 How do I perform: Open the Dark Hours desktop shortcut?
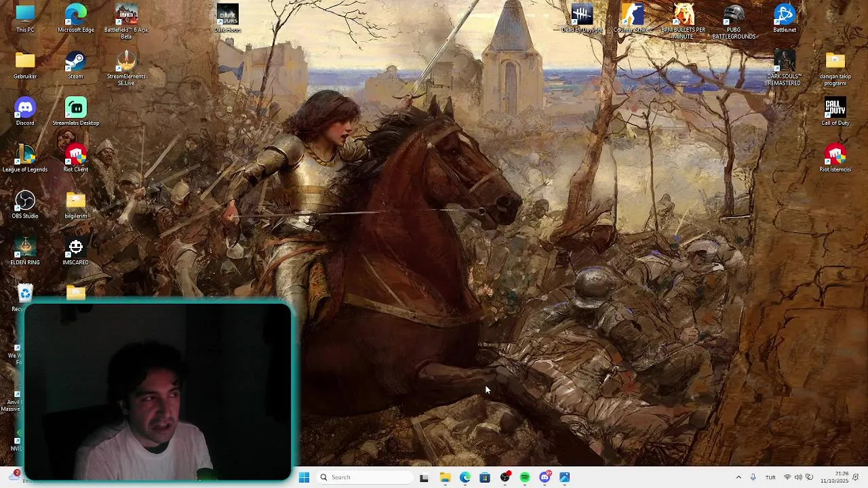[228, 18]
